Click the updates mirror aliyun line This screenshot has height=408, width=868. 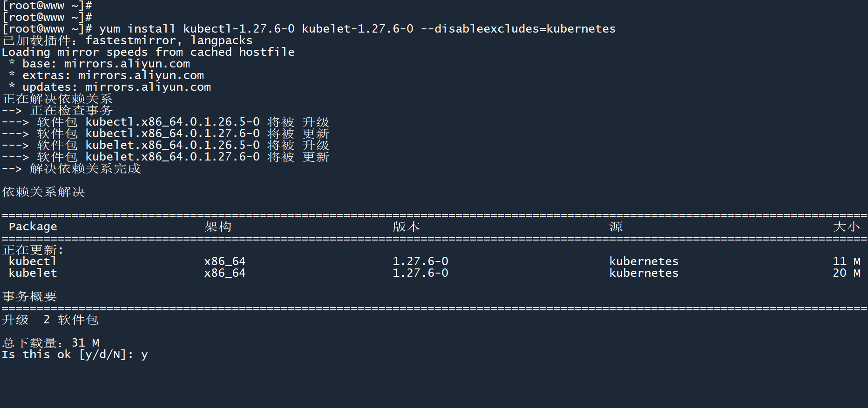coord(116,87)
